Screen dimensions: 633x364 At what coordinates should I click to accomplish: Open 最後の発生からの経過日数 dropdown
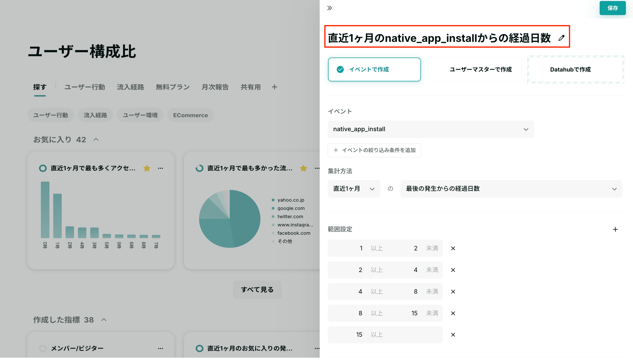click(511, 189)
